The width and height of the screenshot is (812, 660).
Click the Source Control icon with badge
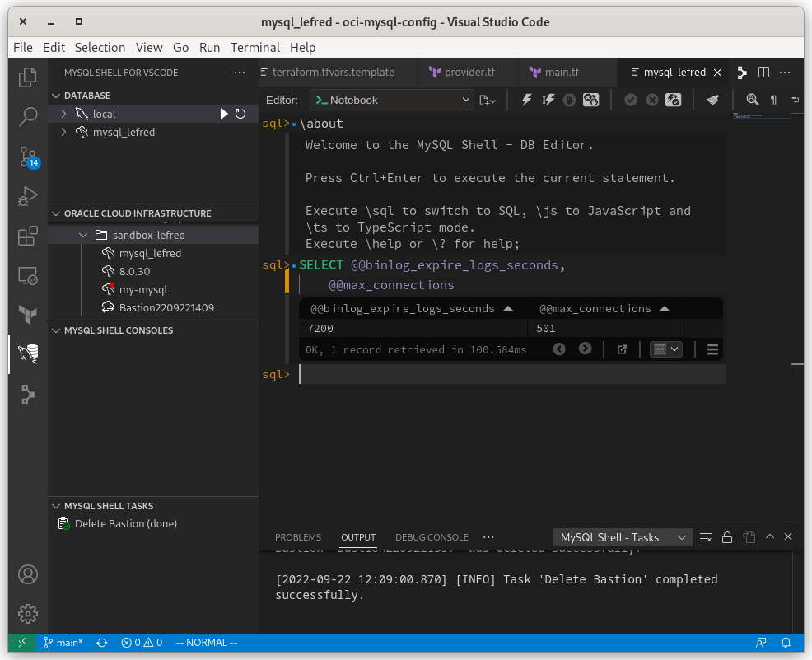pos(28,156)
